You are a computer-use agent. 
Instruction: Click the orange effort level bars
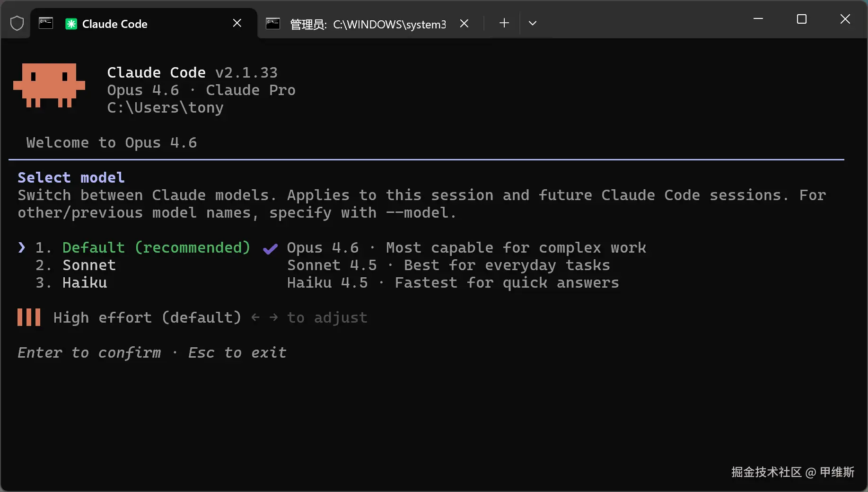[29, 317]
